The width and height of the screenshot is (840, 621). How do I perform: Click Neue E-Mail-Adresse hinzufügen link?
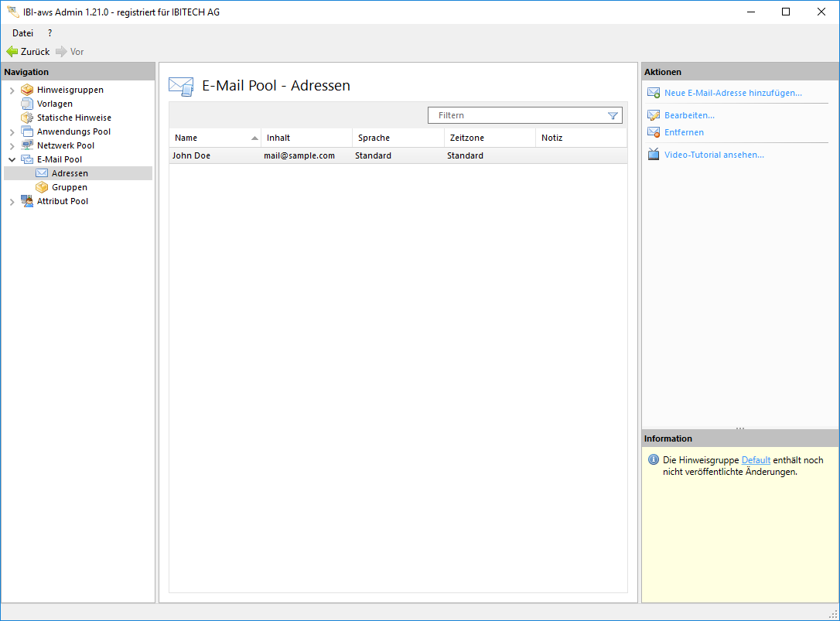pyautogui.click(x=732, y=93)
